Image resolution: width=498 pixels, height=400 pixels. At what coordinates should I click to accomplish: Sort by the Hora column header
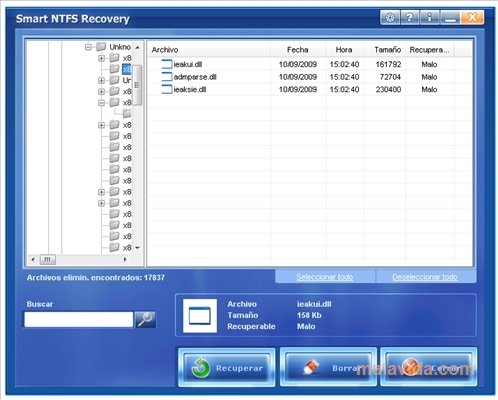[x=344, y=50]
